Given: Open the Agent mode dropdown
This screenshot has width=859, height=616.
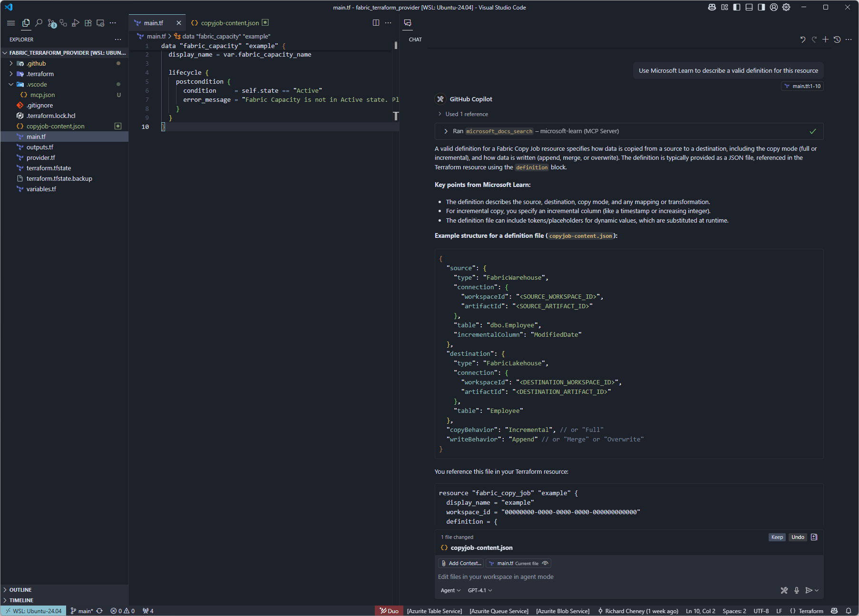Looking at the screenshot, I should 450,590.
